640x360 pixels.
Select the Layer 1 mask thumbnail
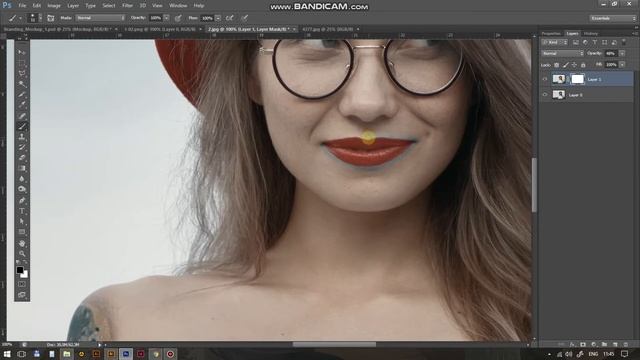click(x=577, y=79)
